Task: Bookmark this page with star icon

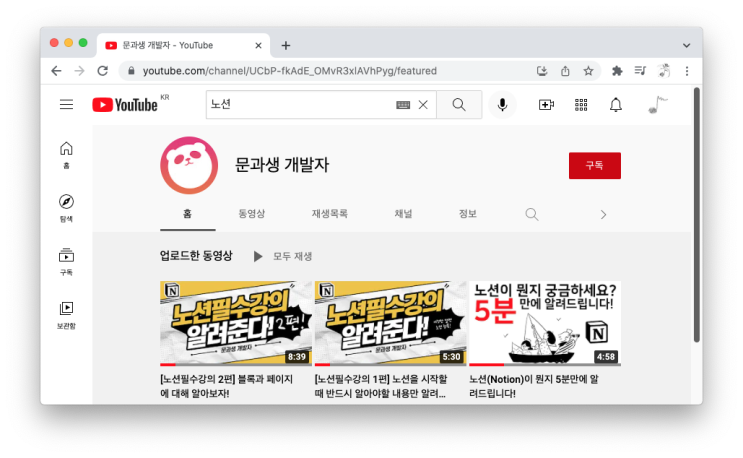Action: pyautogui.click(x=588, y=71)
